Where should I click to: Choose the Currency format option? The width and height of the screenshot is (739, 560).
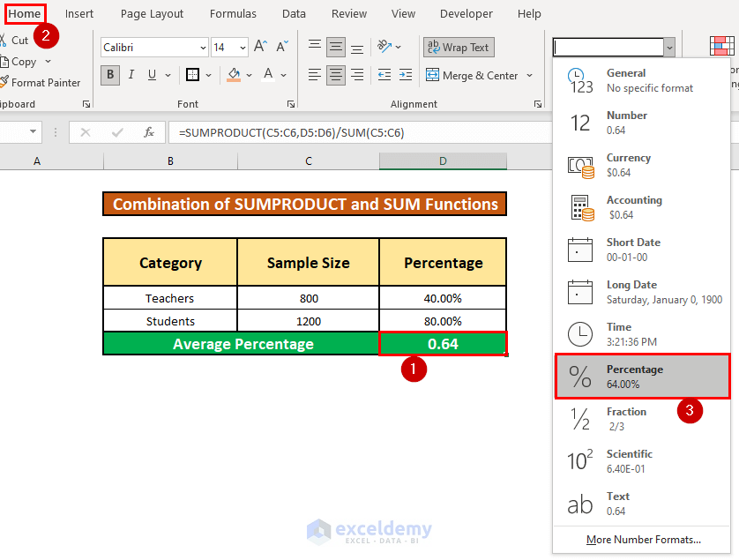click(641, 165)
